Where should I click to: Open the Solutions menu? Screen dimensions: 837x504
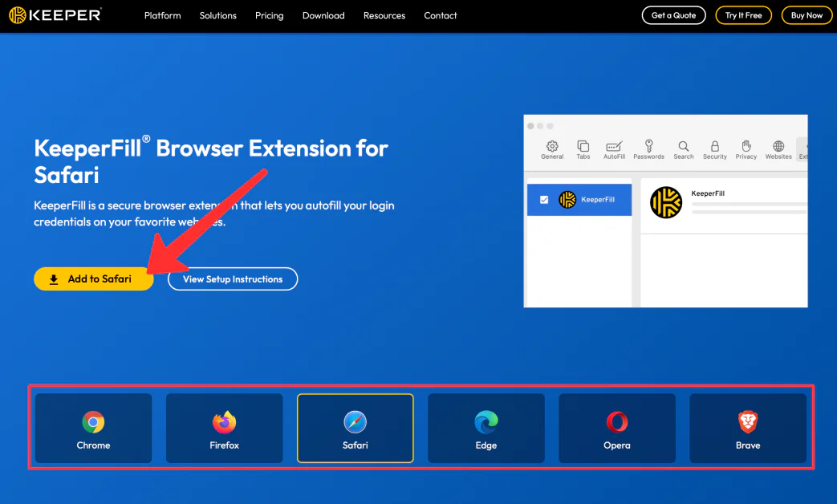pyautogui.click(x=217, y=15)
